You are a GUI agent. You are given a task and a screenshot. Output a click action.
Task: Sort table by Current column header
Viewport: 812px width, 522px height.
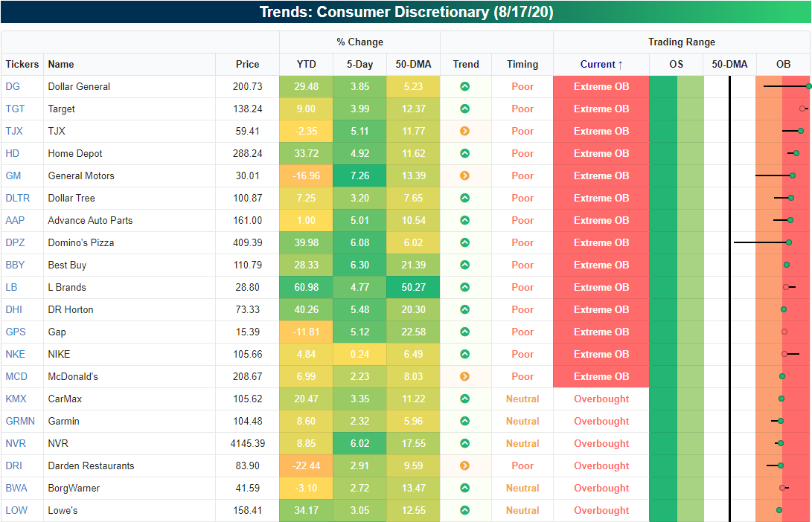point(601,64)
